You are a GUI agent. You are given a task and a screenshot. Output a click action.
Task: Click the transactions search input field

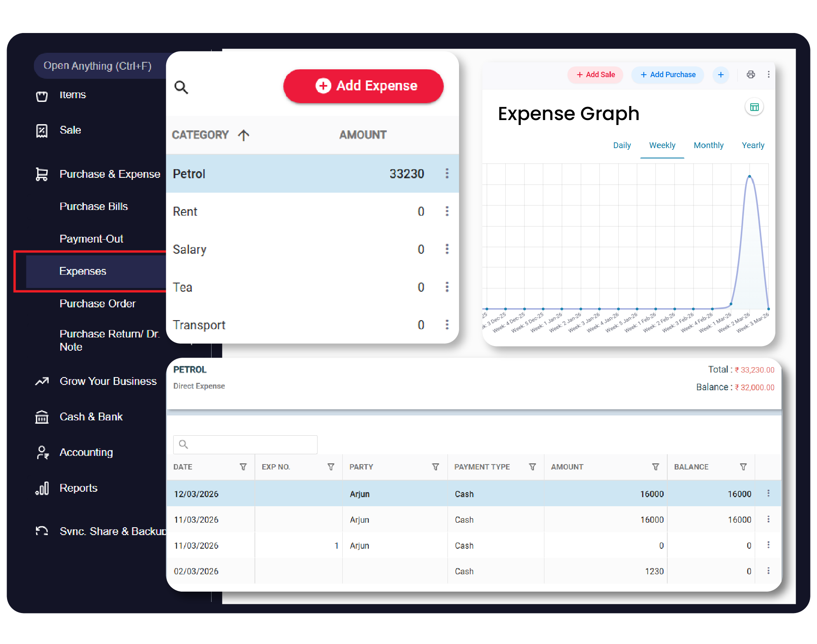252,444
